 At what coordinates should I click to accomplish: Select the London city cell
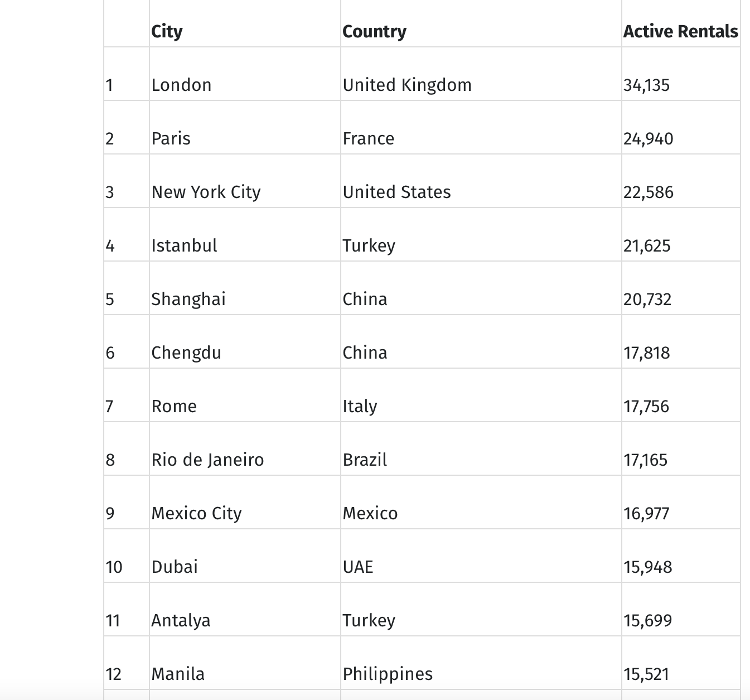pos(181,85)
